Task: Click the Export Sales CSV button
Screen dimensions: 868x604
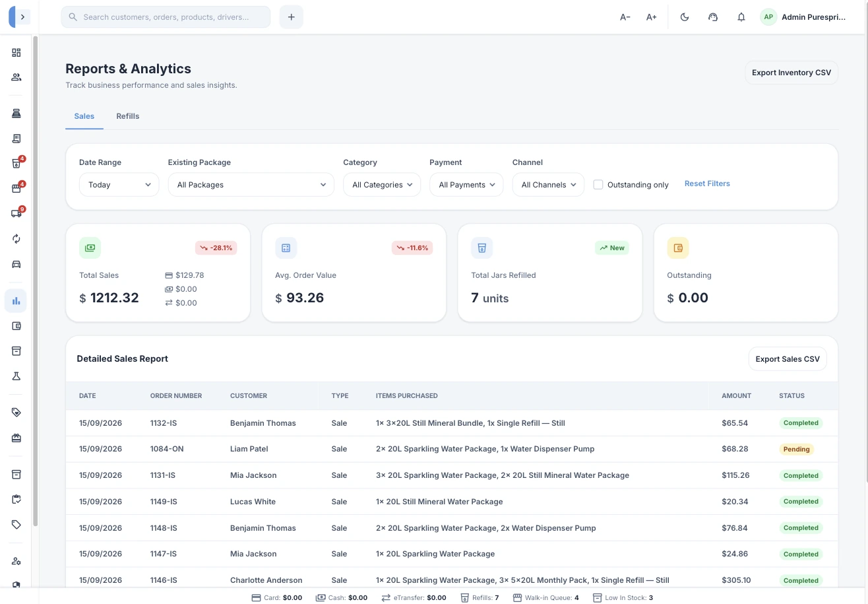Action: 788,359
